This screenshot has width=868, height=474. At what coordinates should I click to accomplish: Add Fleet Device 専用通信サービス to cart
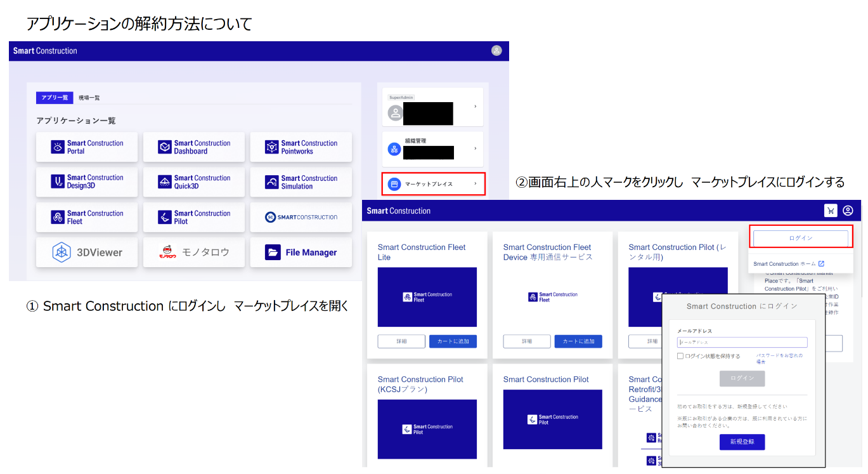point(578,341)
